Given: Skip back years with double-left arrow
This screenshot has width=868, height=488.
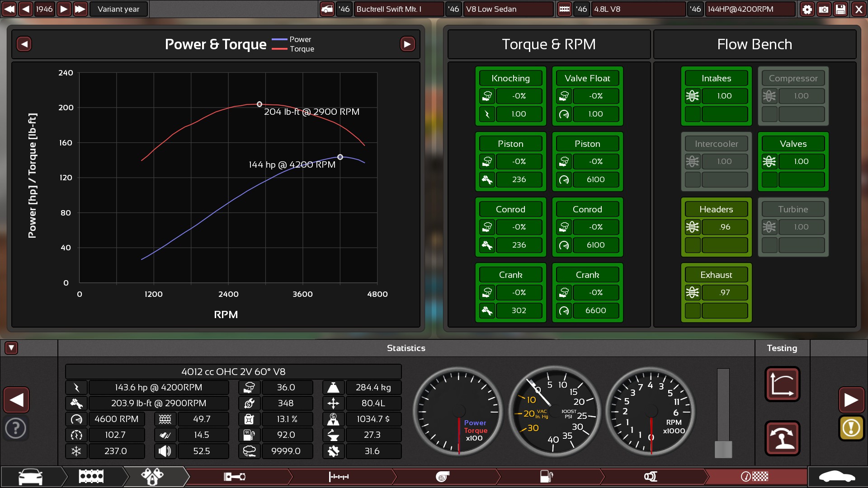Looking at the screenshot, I should 9,9.
